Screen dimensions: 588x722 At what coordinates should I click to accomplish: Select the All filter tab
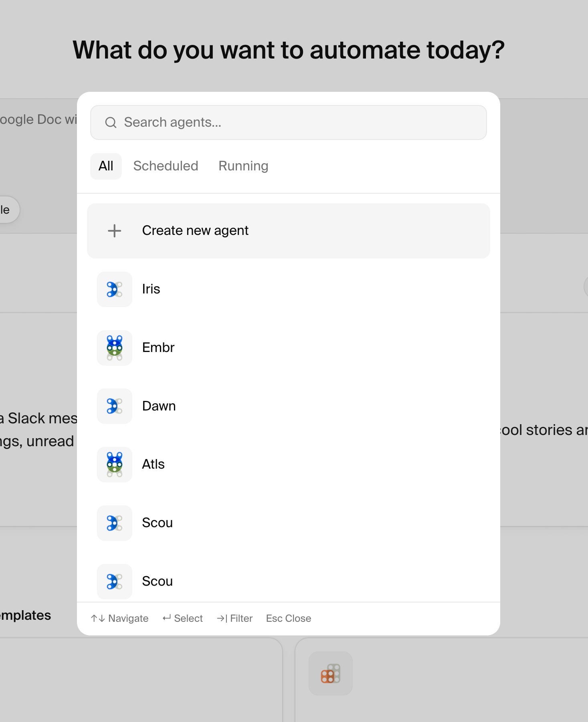[x=106, y=166]
